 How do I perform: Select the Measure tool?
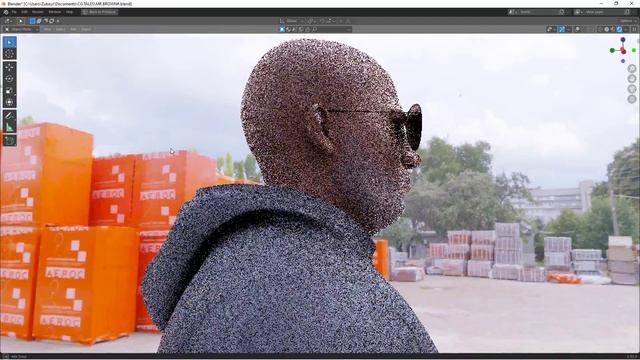[10, 128]
